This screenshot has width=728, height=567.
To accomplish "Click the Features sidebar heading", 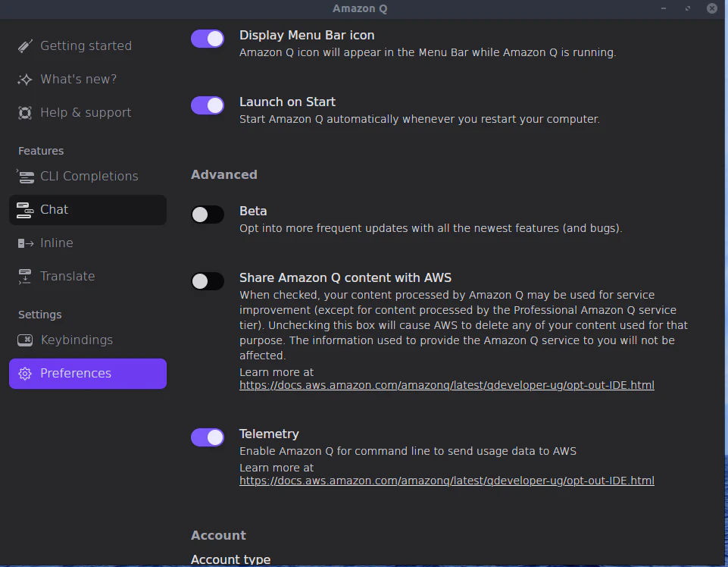I will [41, 151].
